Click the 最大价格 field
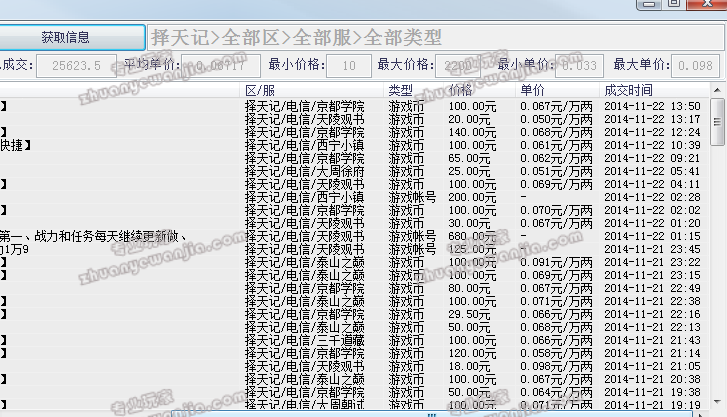727x417 pixels. pyautogui.click(x=458, y=65)
